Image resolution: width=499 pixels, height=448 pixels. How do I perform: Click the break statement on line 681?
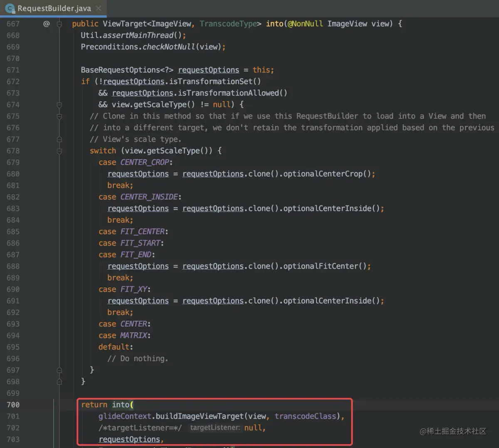[x=118, y=185]
